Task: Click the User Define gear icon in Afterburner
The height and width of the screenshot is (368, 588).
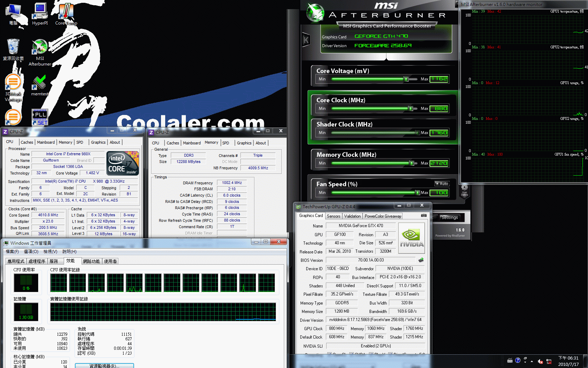Action: click(x=464, y=190)
